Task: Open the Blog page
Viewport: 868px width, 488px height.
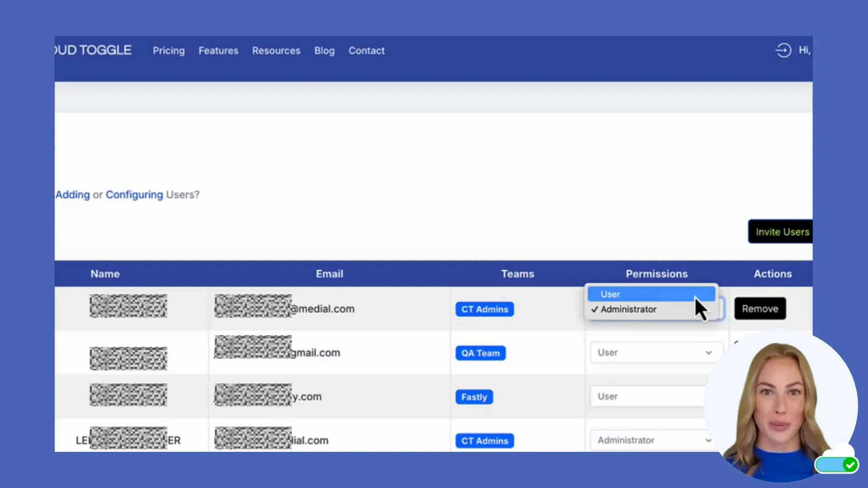Action: [x=324, y=51]
